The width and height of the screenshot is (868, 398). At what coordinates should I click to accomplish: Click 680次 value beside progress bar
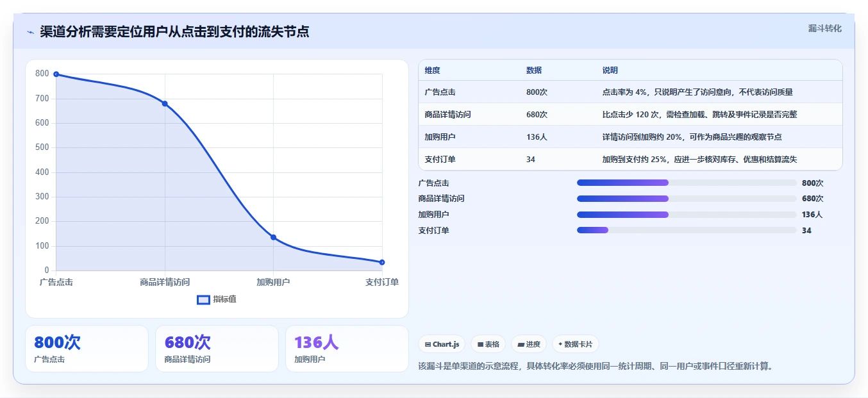pos(812,199)
